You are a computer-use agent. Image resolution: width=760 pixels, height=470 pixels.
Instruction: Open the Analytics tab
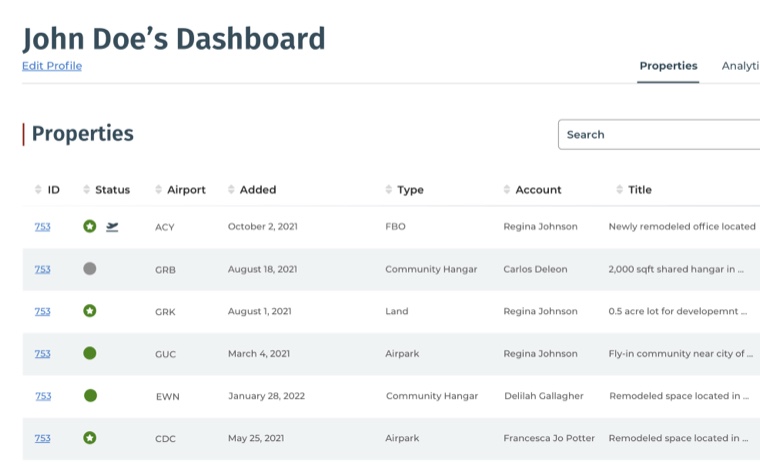(740, 66)
